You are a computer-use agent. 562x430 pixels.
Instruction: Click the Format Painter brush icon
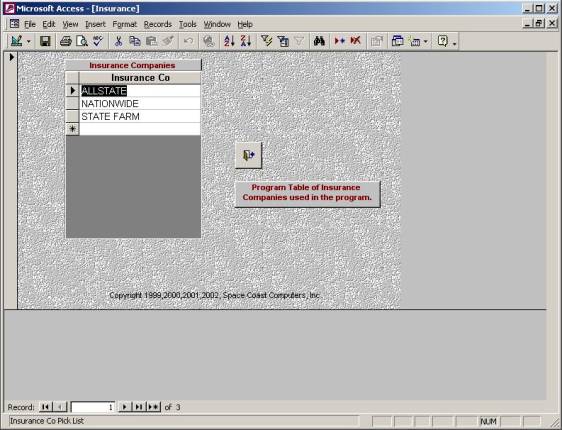pos(168,41)
